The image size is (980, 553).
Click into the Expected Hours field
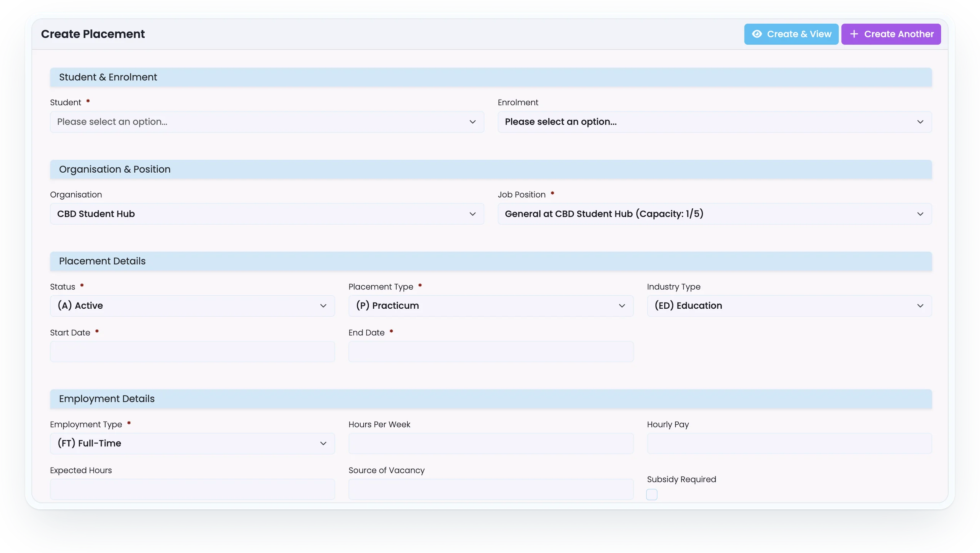click(192, 489)
